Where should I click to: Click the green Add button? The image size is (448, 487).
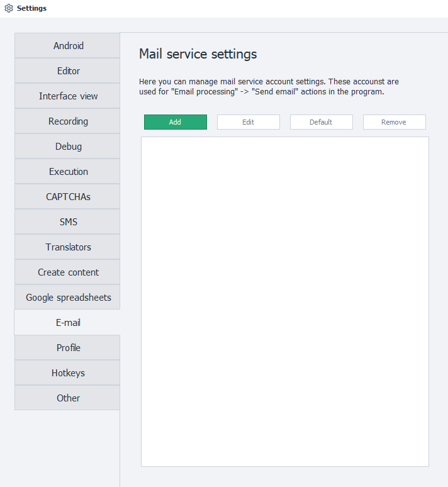pyautogui.click(x=175, y=122)
